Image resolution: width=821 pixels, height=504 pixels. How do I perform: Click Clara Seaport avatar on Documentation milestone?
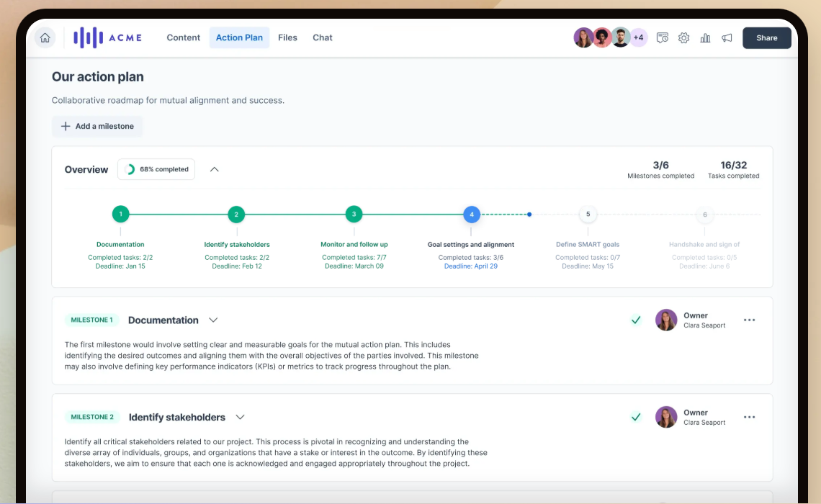coord(666,320)
